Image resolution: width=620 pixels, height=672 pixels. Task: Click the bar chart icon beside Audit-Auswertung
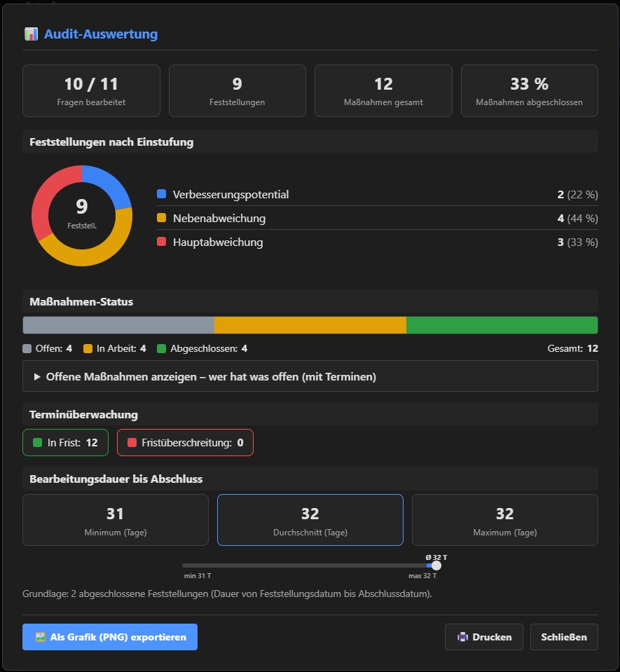tap(31, 34)
